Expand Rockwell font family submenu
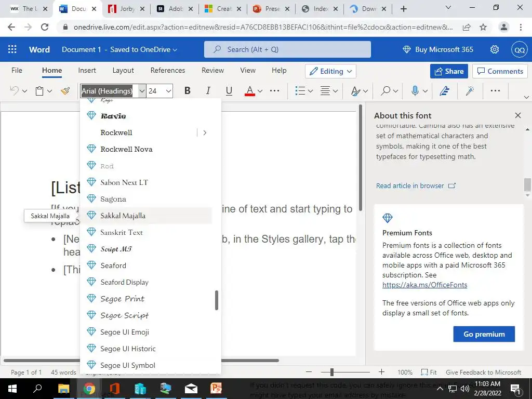This screenshot has height=399, width=532. pos(205,132)
